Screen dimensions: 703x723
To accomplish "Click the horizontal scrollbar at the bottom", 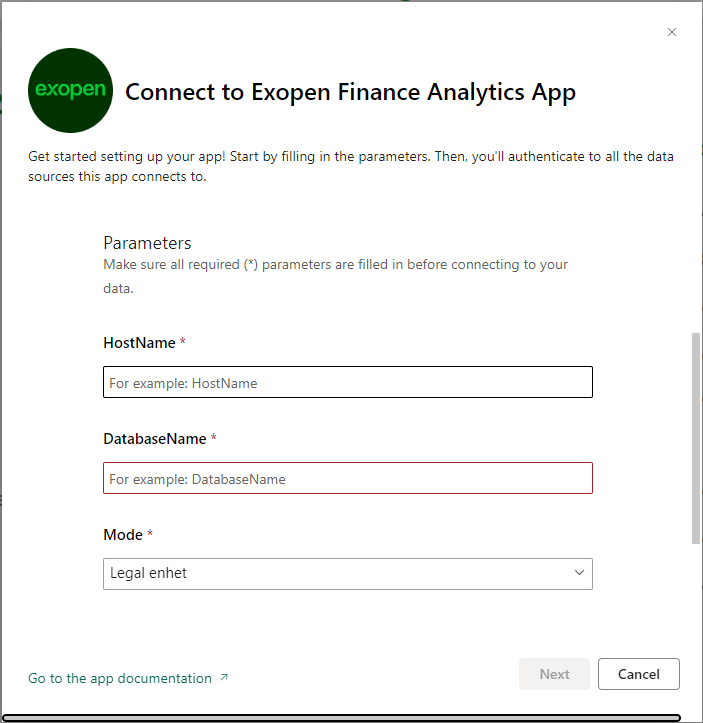I will coord(342,717).
